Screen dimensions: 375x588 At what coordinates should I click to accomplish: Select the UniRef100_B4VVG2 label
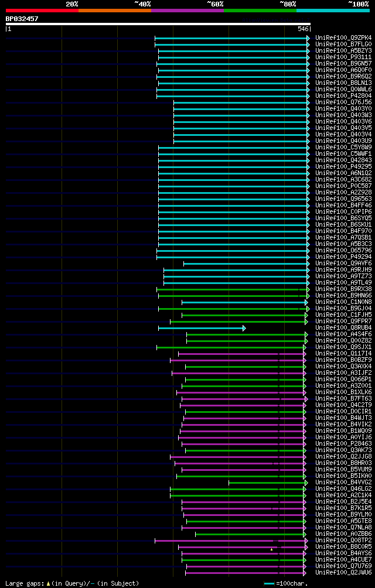pyautogui.click(x=343, y=482)
